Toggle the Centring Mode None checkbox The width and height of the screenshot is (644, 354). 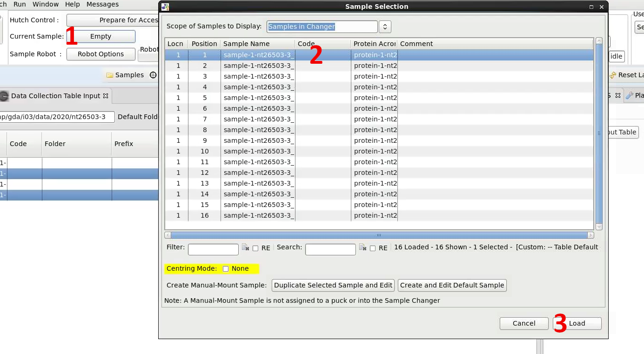[226, 268]
